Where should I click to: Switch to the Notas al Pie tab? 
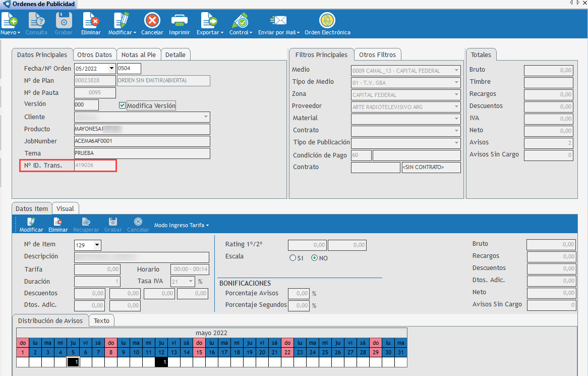138,55
